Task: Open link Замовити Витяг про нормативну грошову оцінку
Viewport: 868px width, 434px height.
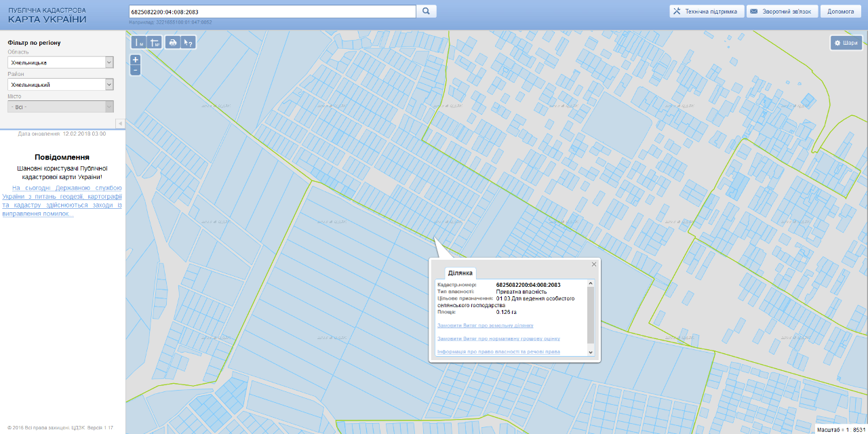Action: (498, 338)
